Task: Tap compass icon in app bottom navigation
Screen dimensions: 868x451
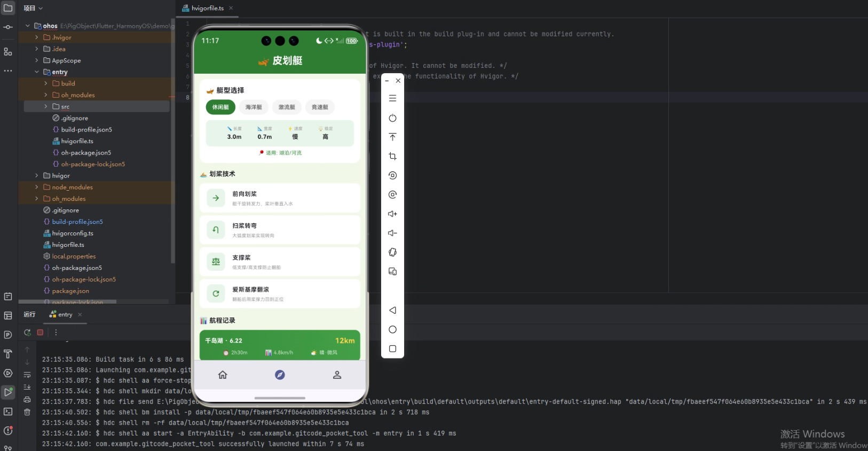Action: (x=280, y=375)
